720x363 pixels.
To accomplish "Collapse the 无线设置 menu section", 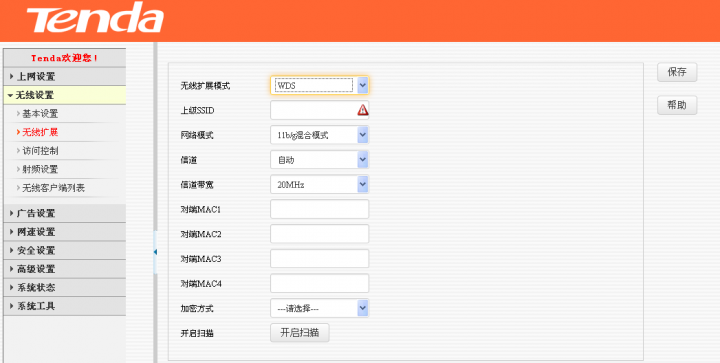I will tap(64, 95).
